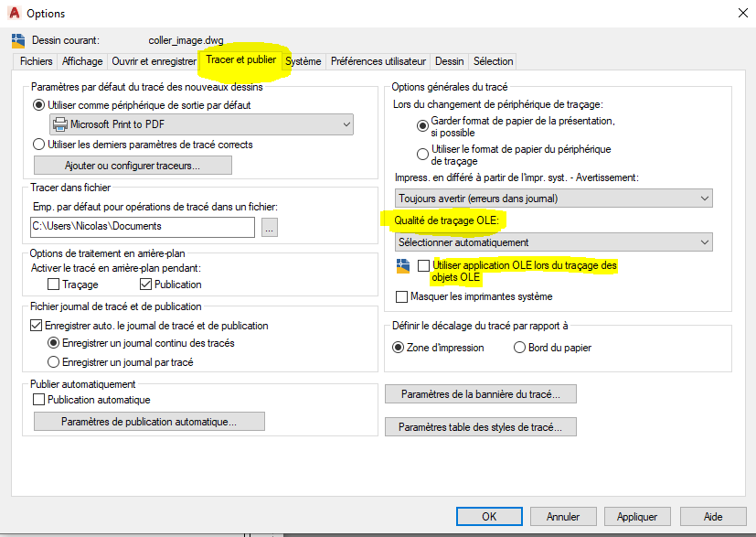Image resolution: width=756 pixels, height=537 pixels.
Task: Open the Préférences utilisateur tab
Action: pos(378,61)
